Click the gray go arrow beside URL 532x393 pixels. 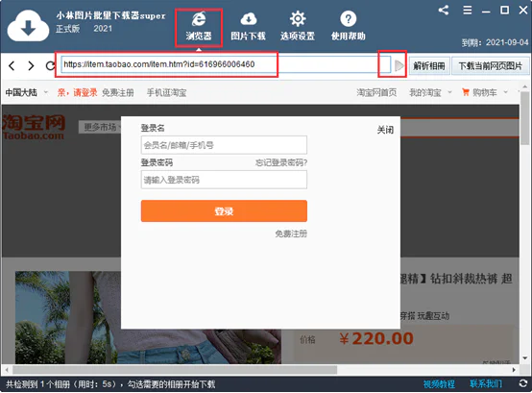click(399, 65)
